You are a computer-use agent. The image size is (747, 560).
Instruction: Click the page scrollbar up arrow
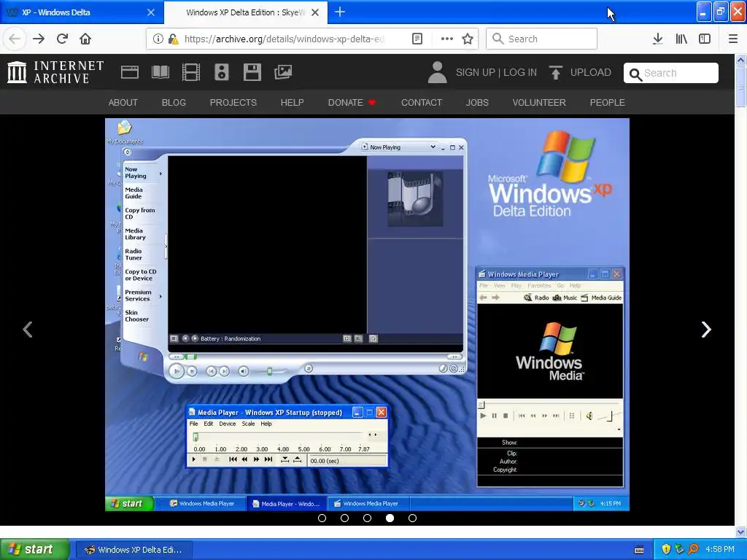point(740,60)
